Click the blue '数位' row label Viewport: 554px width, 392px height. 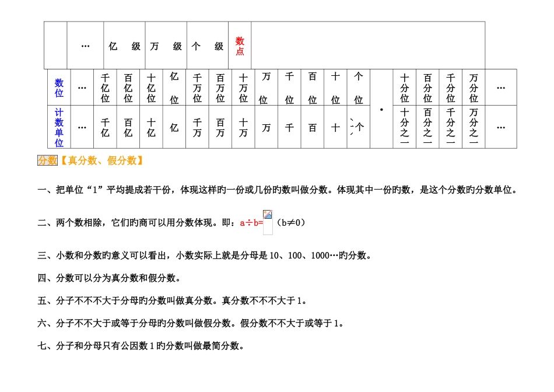[x=59, y=87]
